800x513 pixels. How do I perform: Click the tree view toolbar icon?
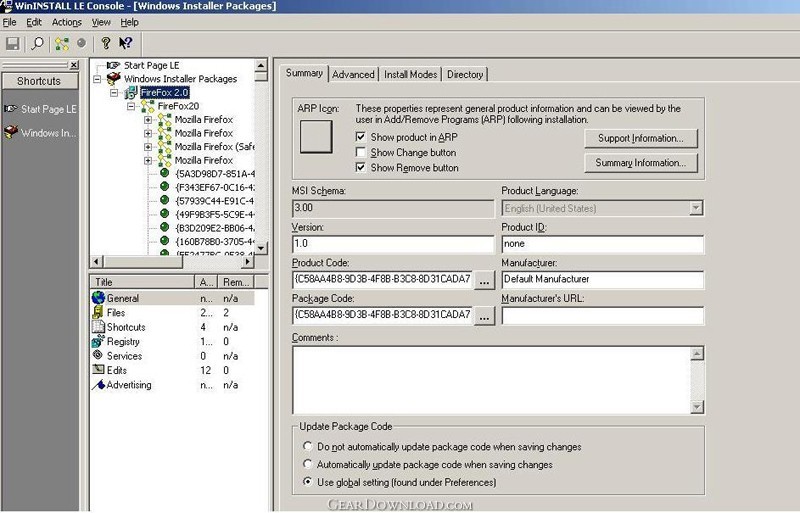tap(62, 44)
